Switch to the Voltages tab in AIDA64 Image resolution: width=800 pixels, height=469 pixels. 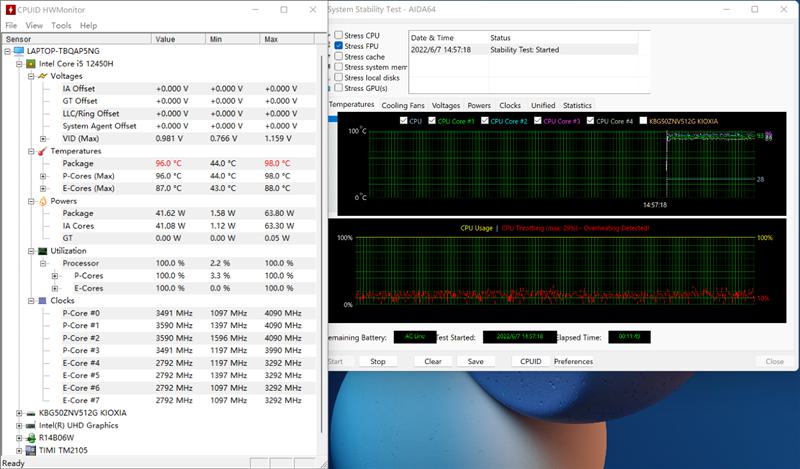[x=446, y=105]
